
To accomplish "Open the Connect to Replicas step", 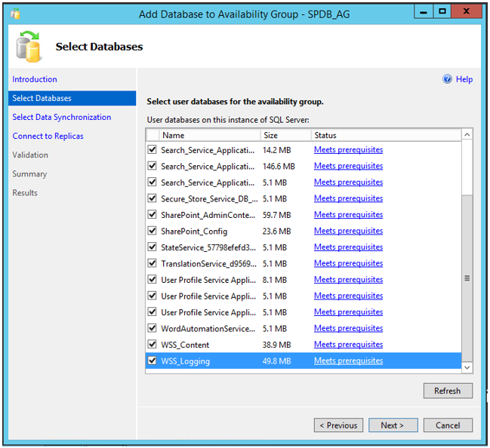I will (48, 136).
